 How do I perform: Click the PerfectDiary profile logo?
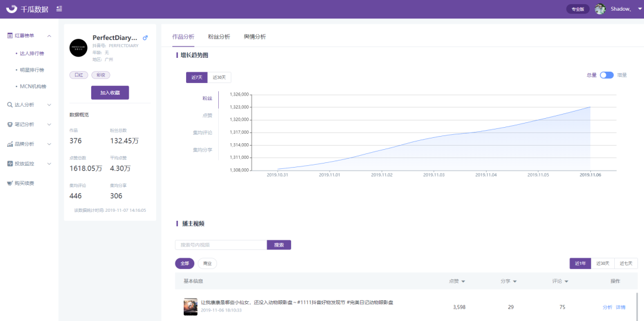(79, 48)
